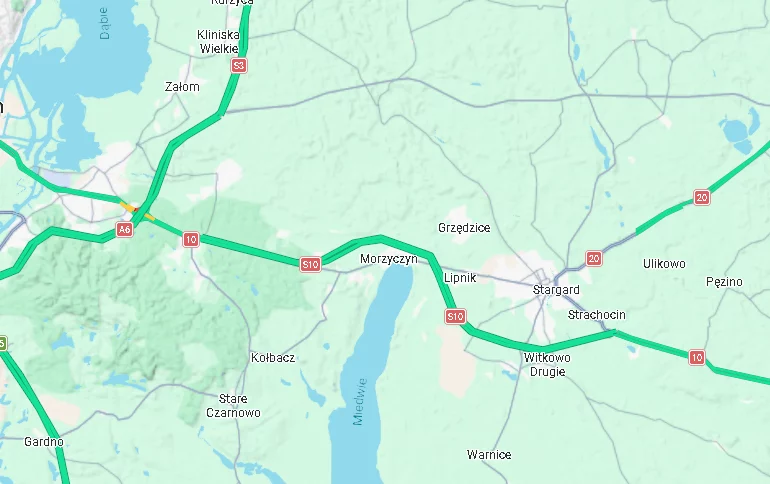
Task: Select route 20 shield nearest Stargard
Action: [x=594, y=258]
